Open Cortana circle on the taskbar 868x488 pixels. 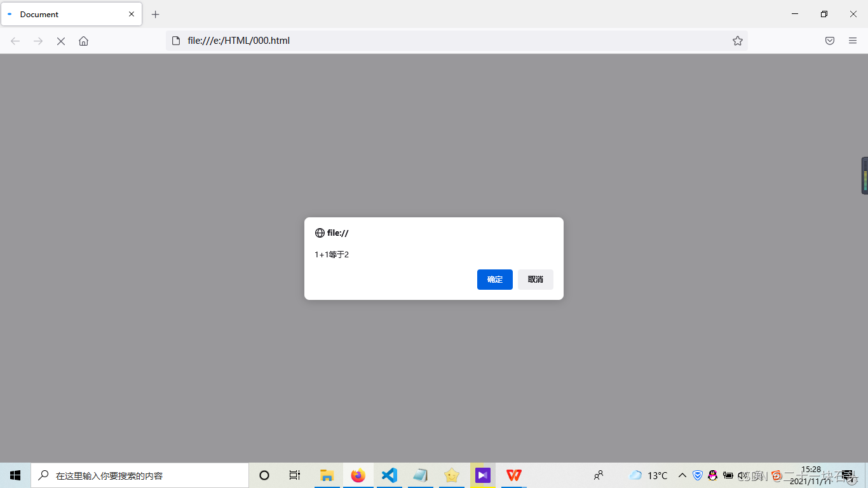tap(264, 475)
